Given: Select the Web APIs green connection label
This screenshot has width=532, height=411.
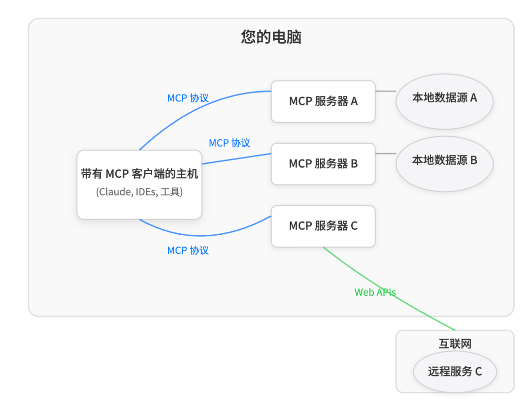Looking at the screenshot, I should pyautogui.click(x=375, y=292).
